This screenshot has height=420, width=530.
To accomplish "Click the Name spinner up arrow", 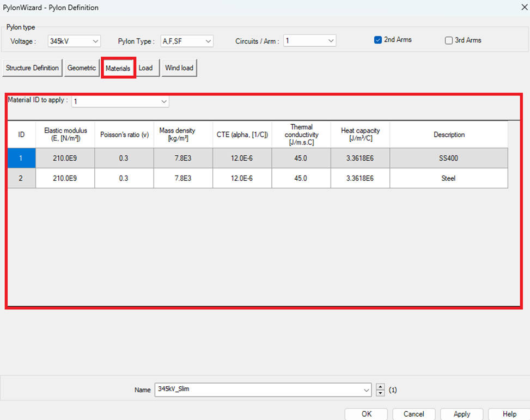I will point(380,387).
